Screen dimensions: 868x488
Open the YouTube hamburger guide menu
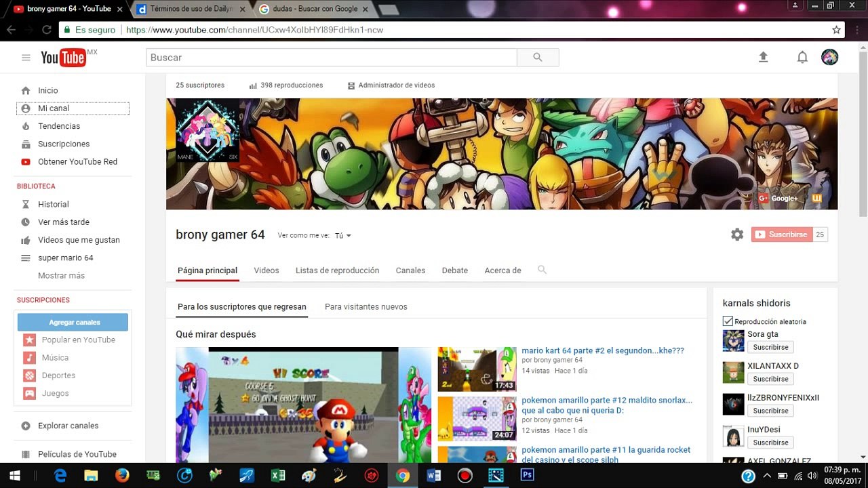pos(26,58)
